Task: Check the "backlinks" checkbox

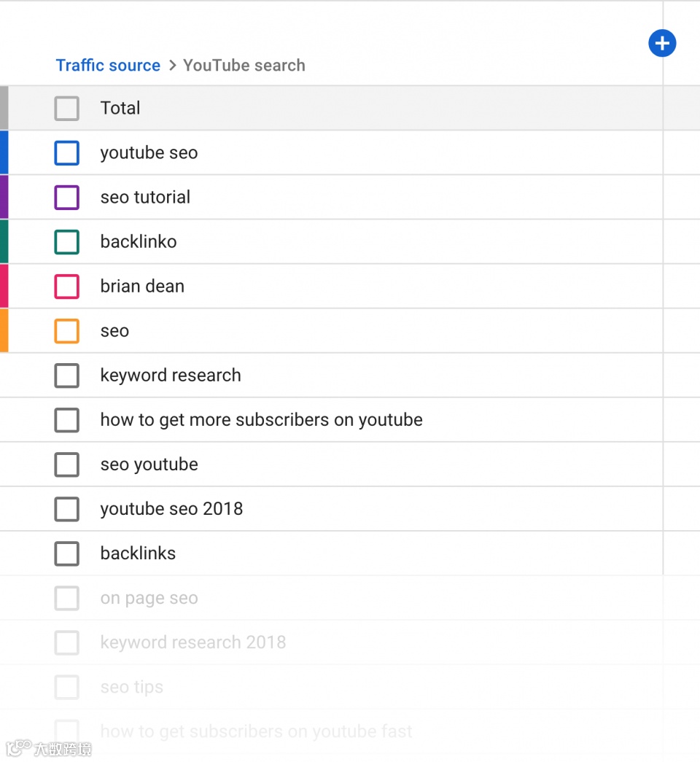Action: (x=66, y=553)
